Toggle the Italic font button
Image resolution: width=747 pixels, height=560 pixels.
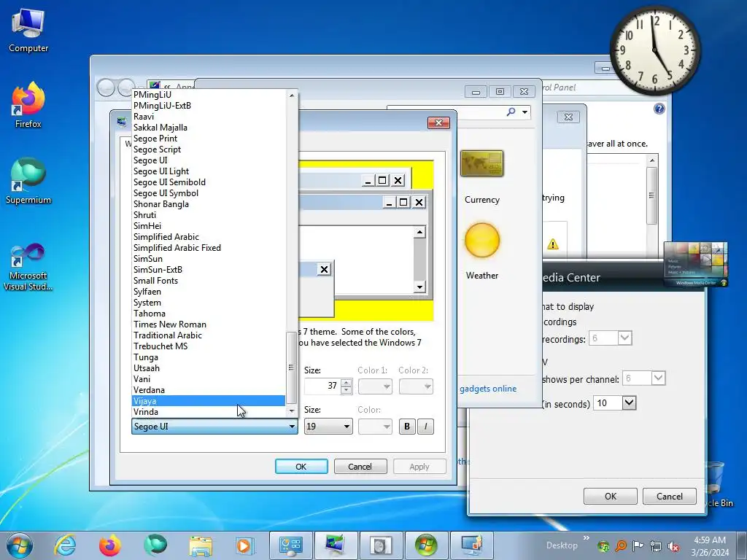(x=426, y=426)
